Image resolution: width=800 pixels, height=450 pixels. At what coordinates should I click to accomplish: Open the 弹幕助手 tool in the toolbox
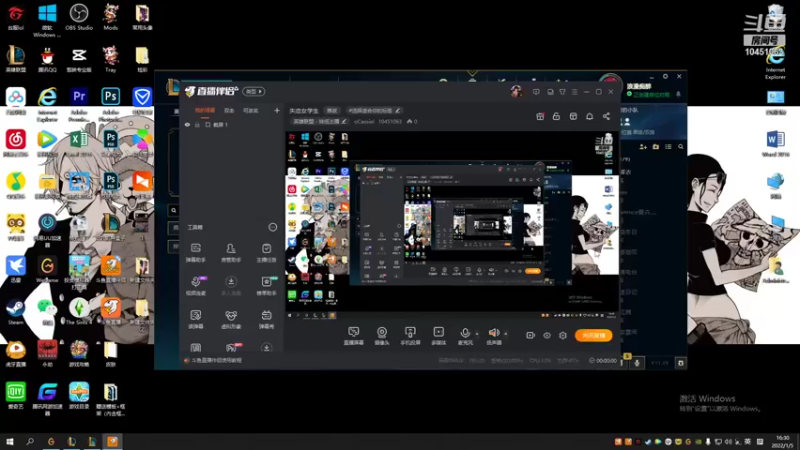pos(196,252)
